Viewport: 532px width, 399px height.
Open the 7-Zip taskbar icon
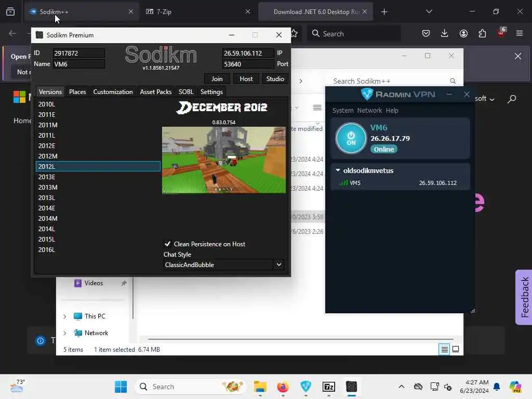coord(328,387)
